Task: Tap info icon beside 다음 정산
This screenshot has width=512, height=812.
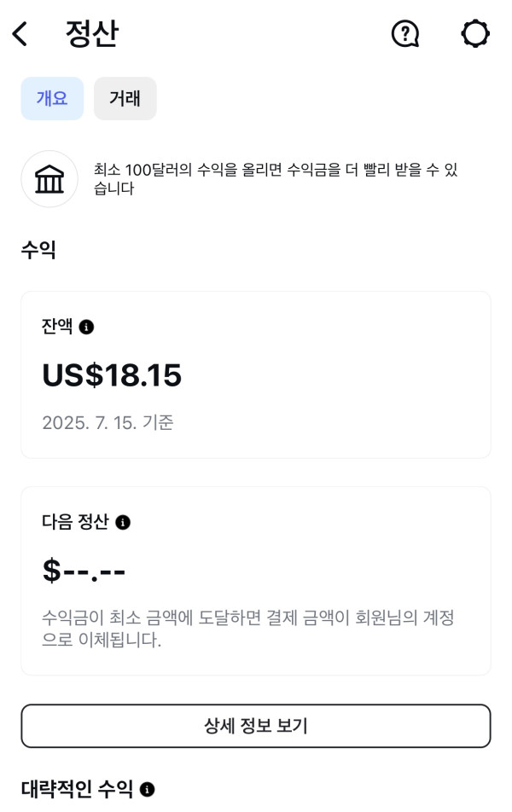Action: (x=123, y=522)
